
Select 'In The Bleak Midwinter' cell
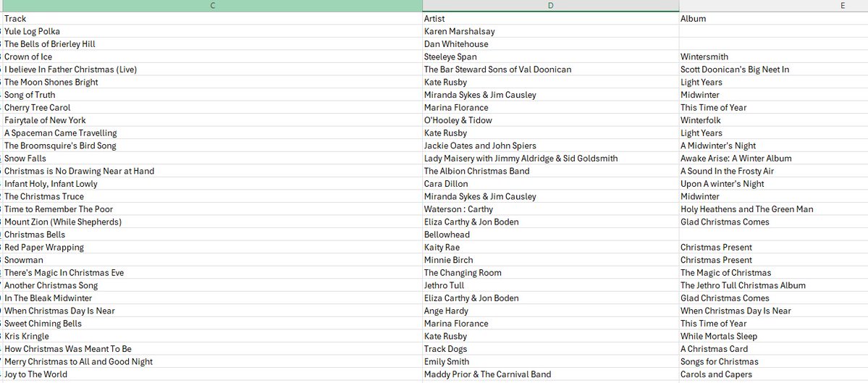pos(213,298)
